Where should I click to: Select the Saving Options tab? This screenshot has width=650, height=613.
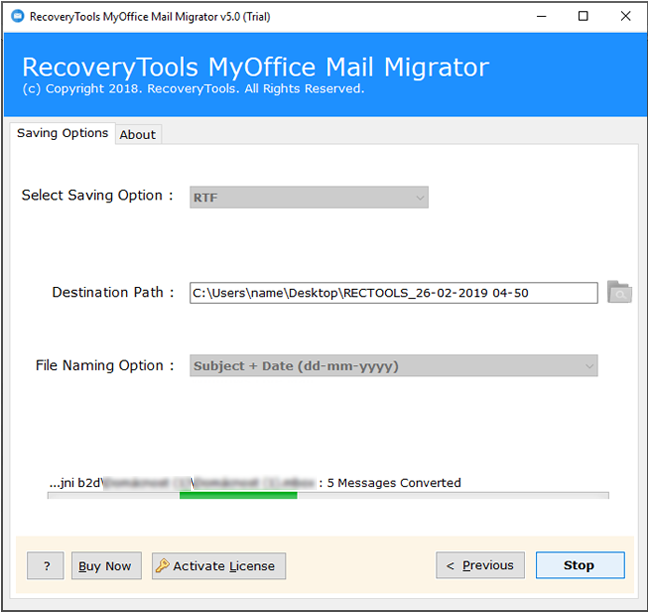(x=63, y=133)
